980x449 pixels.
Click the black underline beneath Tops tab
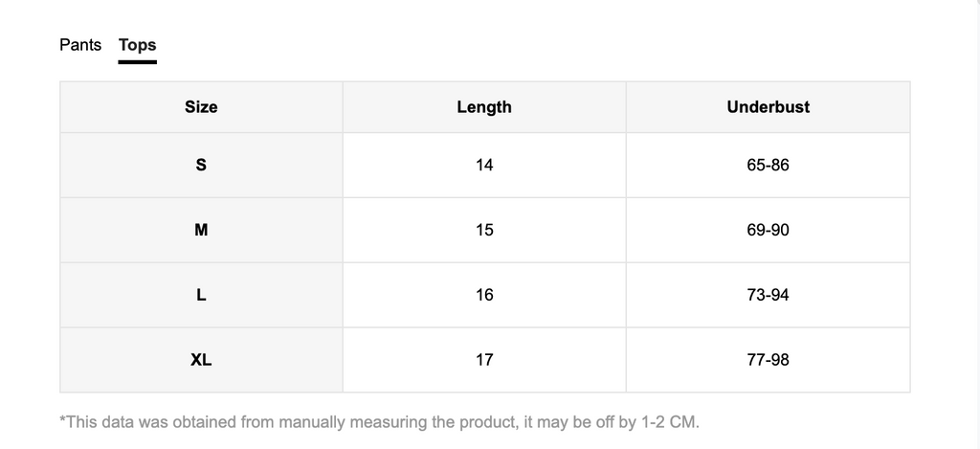click(137, 62)
